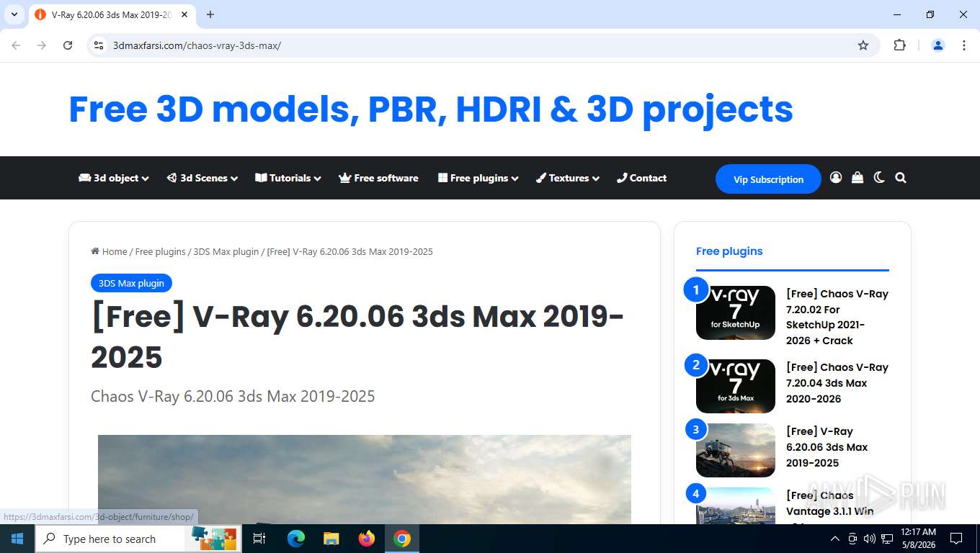980x553 pixels.
Task: Expand the Textures menu
Action: point(568,178)
